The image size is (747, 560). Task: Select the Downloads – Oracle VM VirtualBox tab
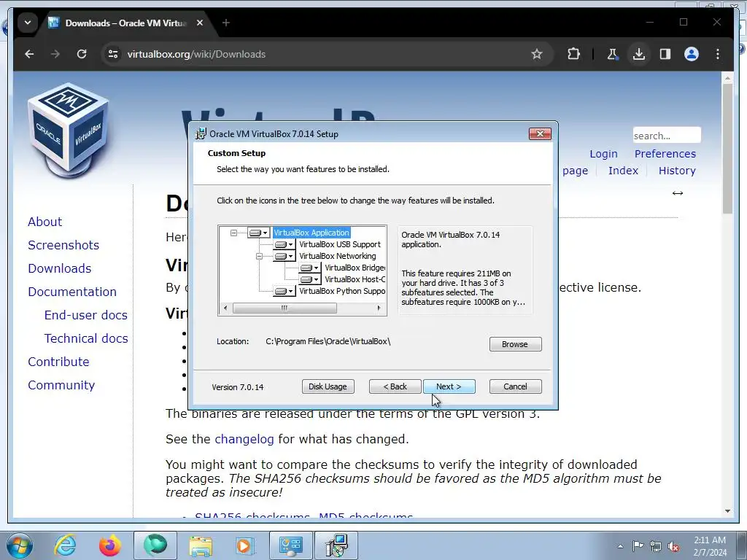tap(125, 23)
